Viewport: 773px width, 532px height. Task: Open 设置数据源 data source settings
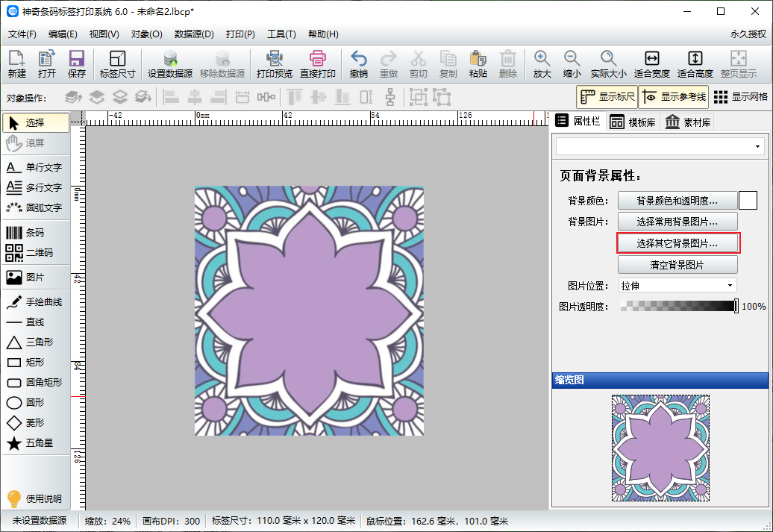[x=170, y=64]
